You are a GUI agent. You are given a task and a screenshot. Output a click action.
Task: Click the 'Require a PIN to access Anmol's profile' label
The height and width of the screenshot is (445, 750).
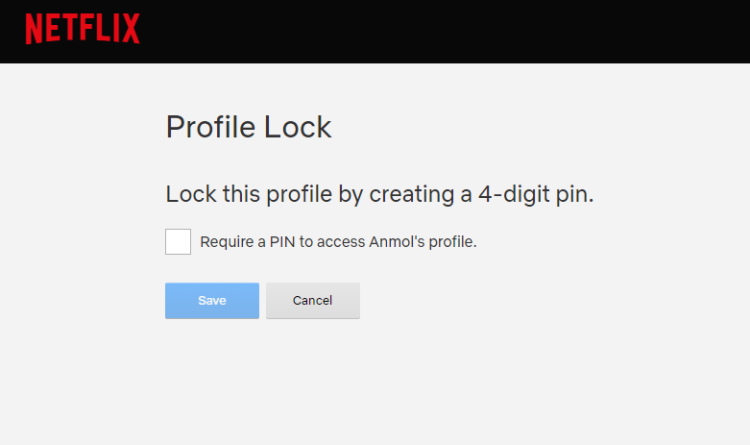[x=338, y=242]
